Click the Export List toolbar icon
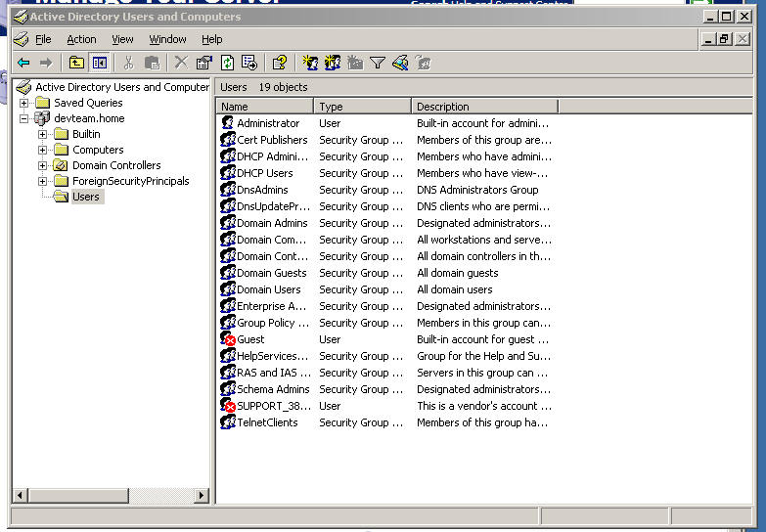 pyautogui.click(x=249, y=63)
